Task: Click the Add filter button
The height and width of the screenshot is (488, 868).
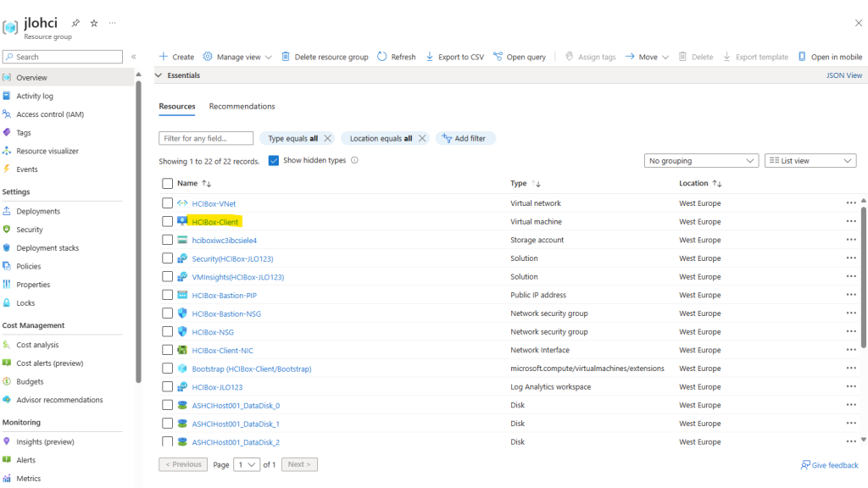Action: 465,138
